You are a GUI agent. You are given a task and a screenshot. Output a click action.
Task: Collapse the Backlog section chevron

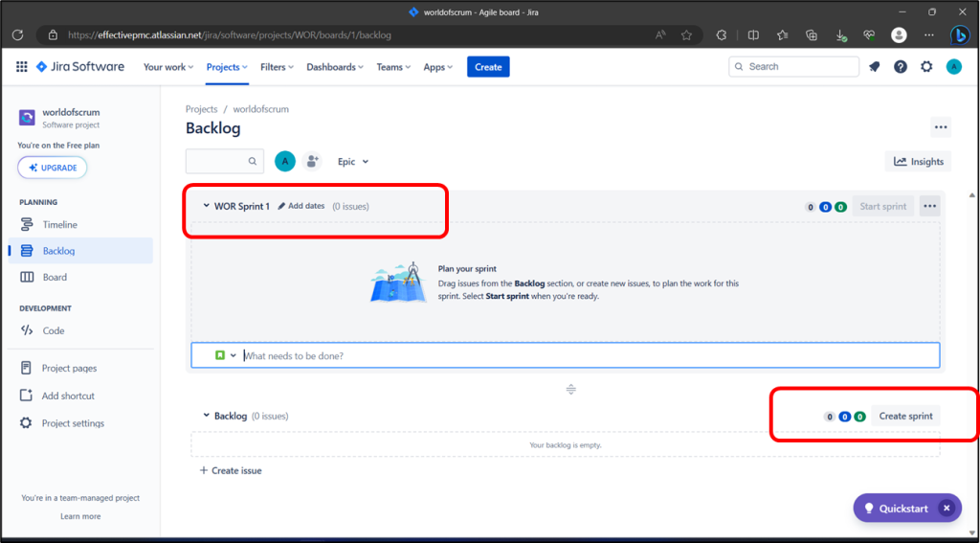[x=207, y=416]
